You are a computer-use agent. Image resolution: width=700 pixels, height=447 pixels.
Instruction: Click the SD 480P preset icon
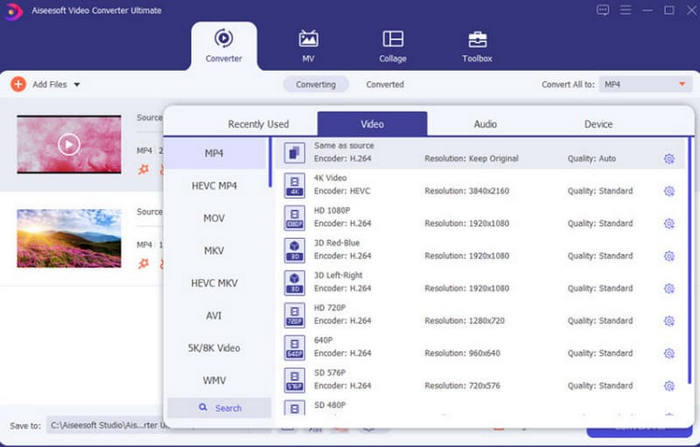(x=295, y=408)
